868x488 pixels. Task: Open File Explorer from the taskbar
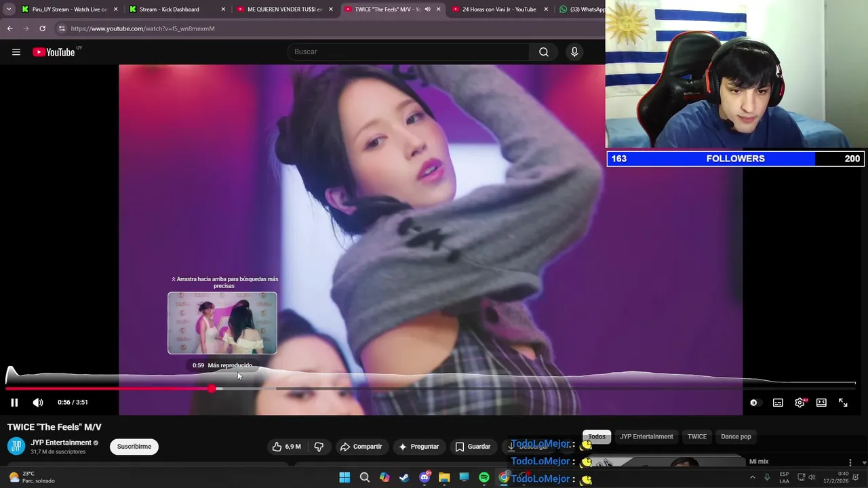tap(444, 478)
